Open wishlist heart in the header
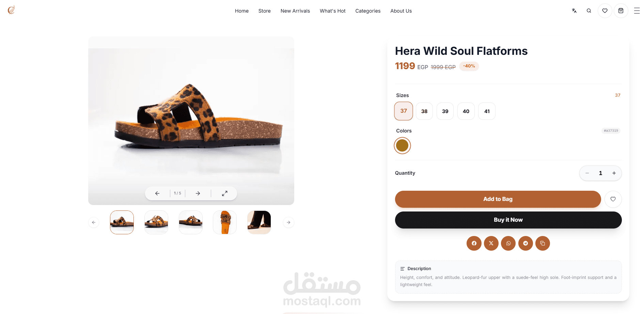The image size is (644, 314). (x=605, y=11)
